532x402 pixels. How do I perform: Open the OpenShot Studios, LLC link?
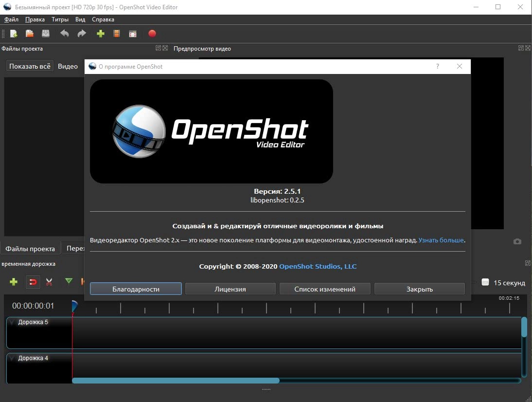(x=318, y=266)
